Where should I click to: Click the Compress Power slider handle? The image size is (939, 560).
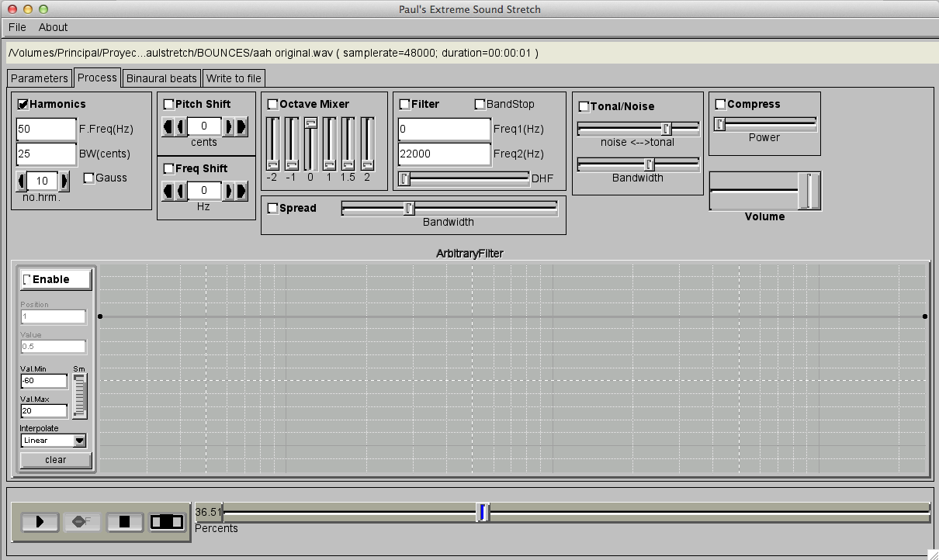pyautogui.click(x=719, y=124)
